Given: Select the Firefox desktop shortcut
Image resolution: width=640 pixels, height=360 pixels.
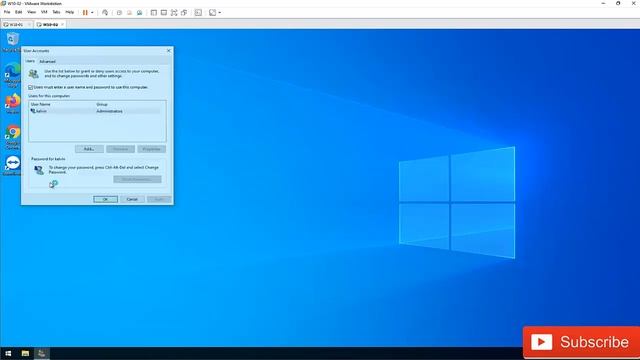Looking at the screenshot, I should pyautogui.click(x=12, y=104).
